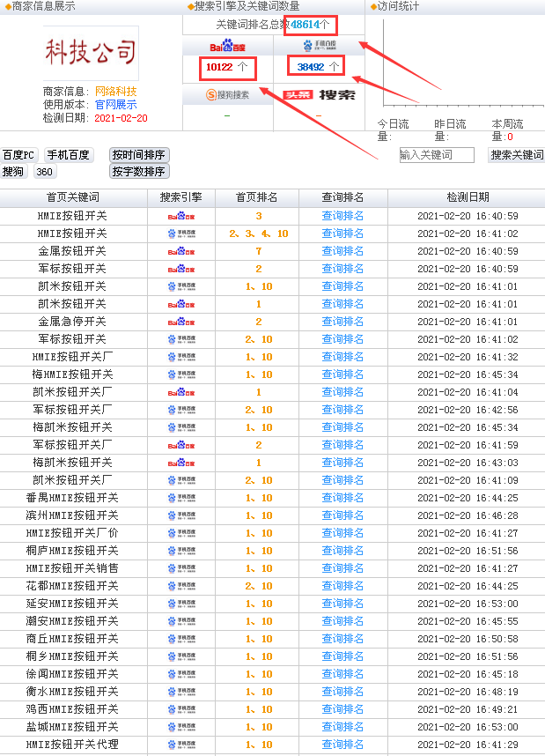Click mobile Baidu icon in 桐乡HMIE按钮开关 row
The width and height of the screenshot is (545, 756).
pyautogui.click(x=181, y=656)
